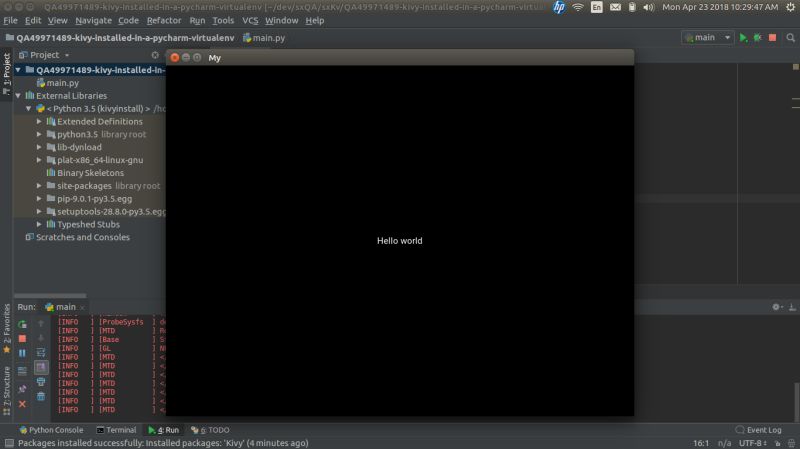This screenshot has height=449, width=800.
Task: Expand python3.5 library root node
Action: 39,134
